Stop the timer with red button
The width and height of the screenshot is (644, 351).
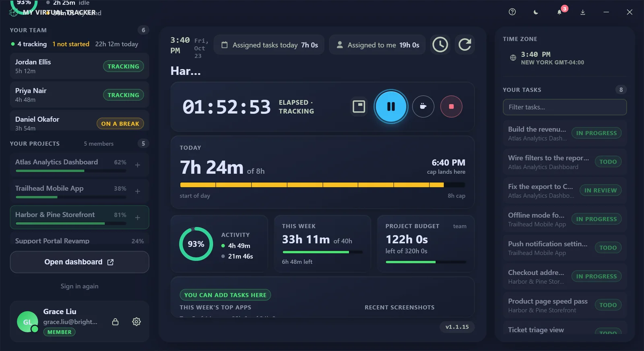[451, 107]
